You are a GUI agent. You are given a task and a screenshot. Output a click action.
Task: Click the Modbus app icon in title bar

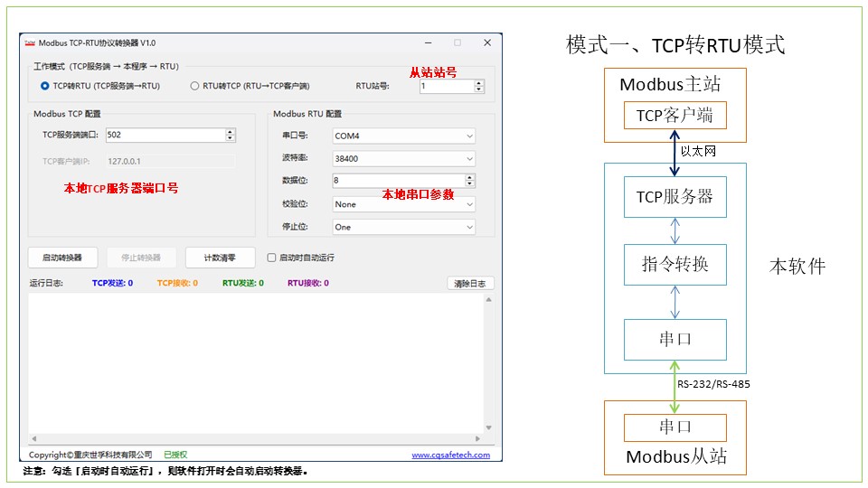[29, 42]
